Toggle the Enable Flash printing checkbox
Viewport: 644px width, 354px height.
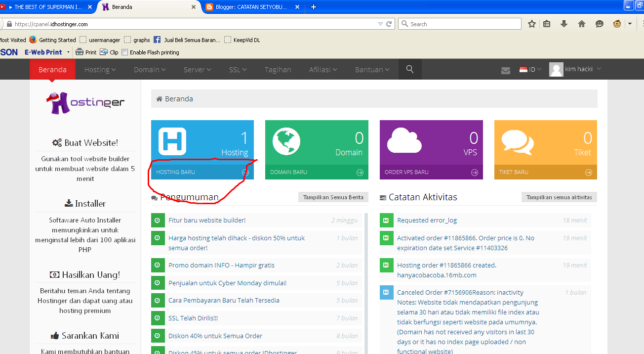pyautogui.click(x=125, y=52)
